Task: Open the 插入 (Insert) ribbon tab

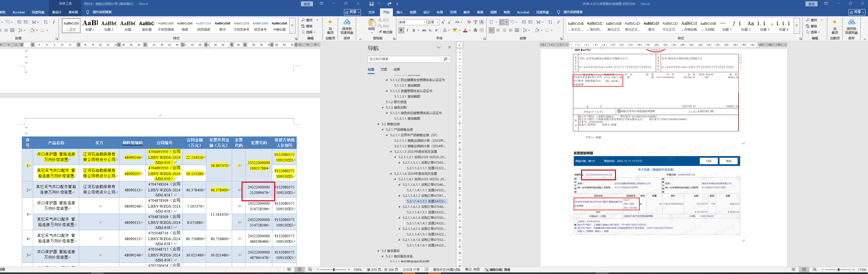Action: click(399, 12)
